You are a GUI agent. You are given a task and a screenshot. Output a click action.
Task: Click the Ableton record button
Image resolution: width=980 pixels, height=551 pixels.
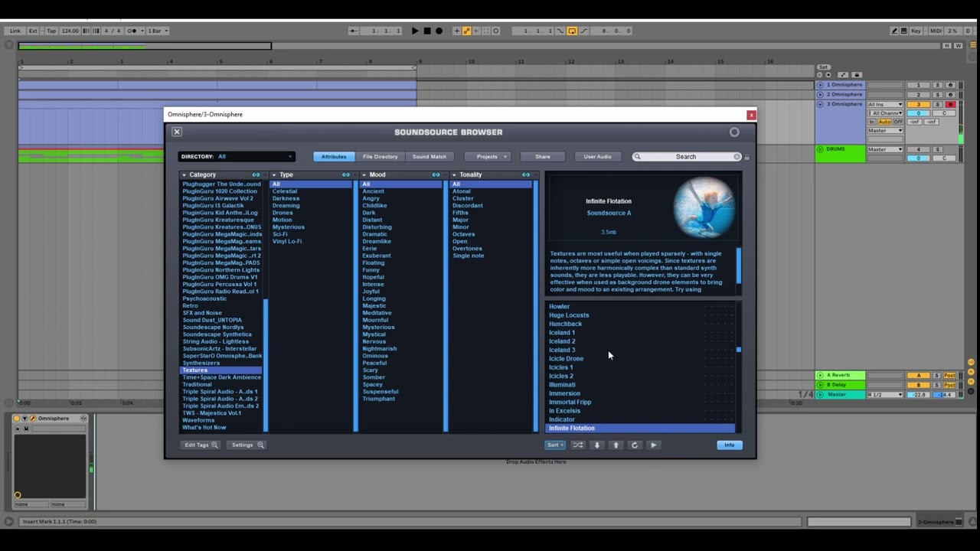point(439,31)
